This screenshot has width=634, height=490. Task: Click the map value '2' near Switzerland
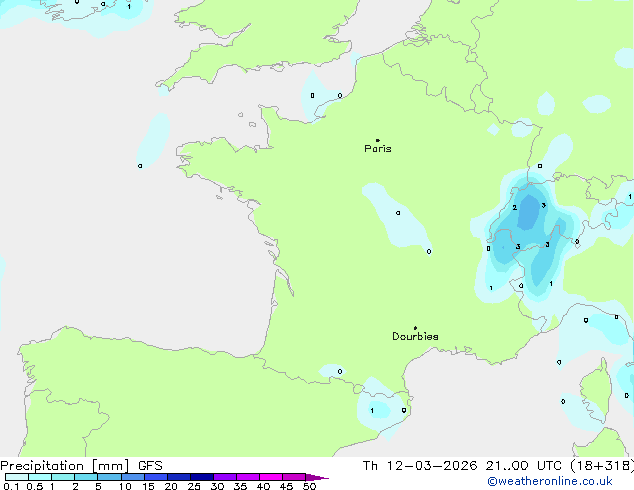coord(514,207)
